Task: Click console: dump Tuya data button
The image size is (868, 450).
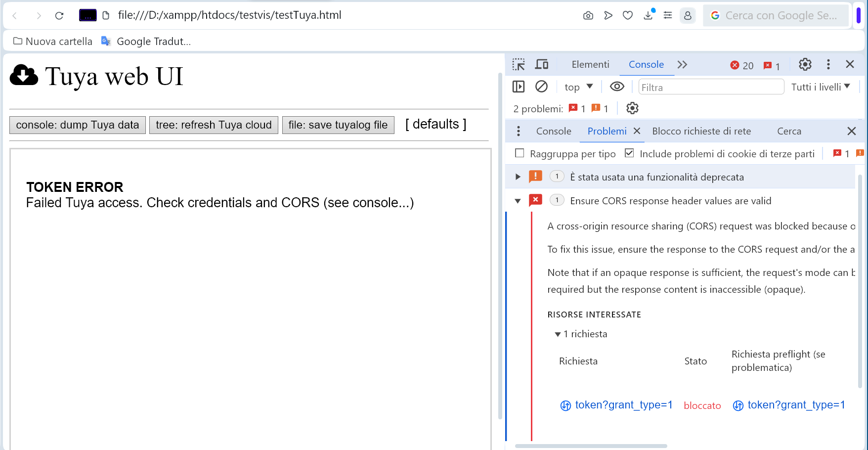Action: pos(78,125)
